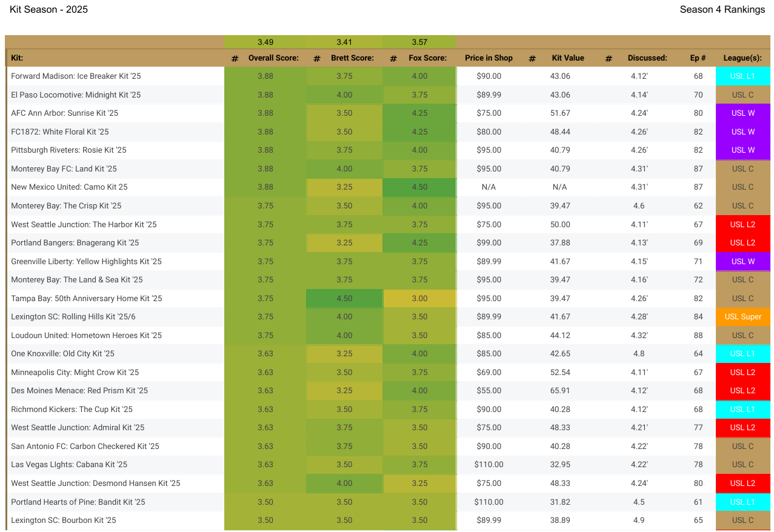Click the # symbol left of Overall Score header

(235, 59)
